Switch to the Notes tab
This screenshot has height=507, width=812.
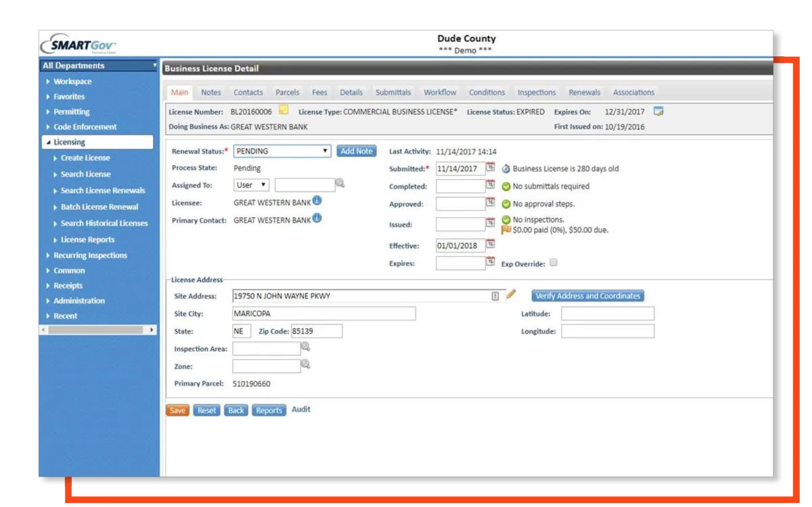pyautogui.click(x=211, y=93)
